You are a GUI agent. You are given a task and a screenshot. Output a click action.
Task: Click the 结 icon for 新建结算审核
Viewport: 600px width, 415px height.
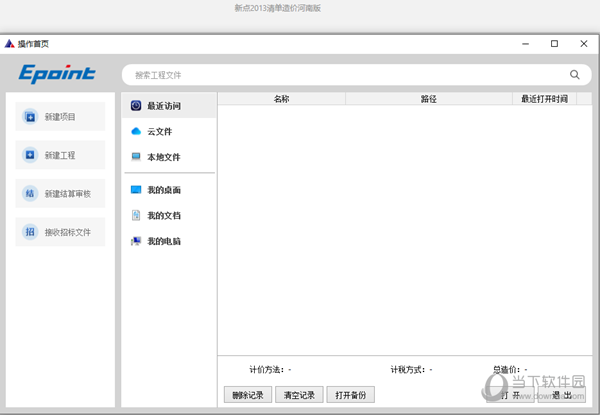(30, 194)
